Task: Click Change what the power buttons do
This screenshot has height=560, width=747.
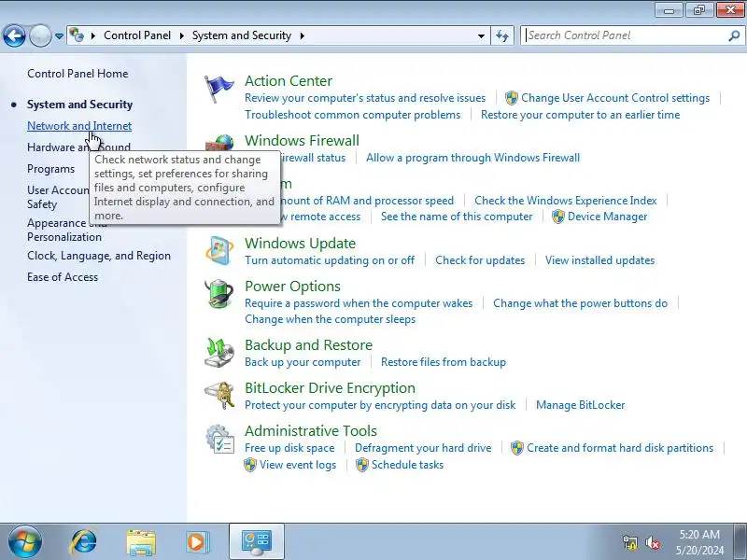Action: (580, 303)
